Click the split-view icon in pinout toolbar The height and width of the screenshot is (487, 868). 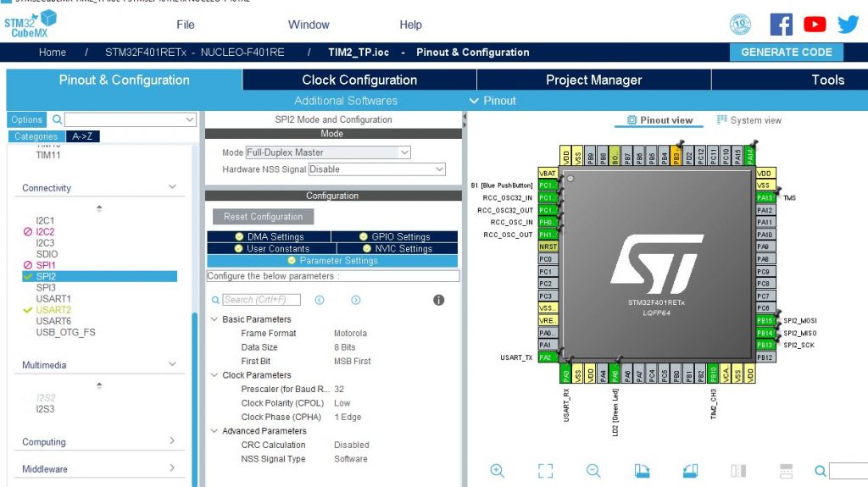(738, 470)
